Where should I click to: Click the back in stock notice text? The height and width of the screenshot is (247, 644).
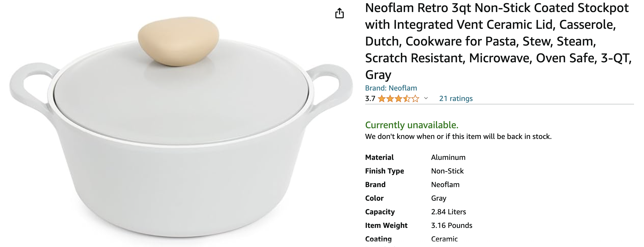coord(458,137)
